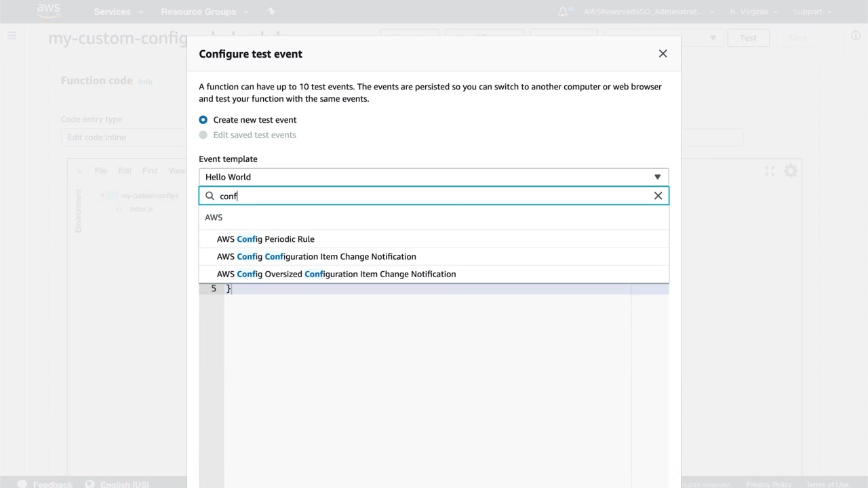Open the N. Virginia region dropdown
The width and height of the screenshot is (868, 488).
click(753, 12)
